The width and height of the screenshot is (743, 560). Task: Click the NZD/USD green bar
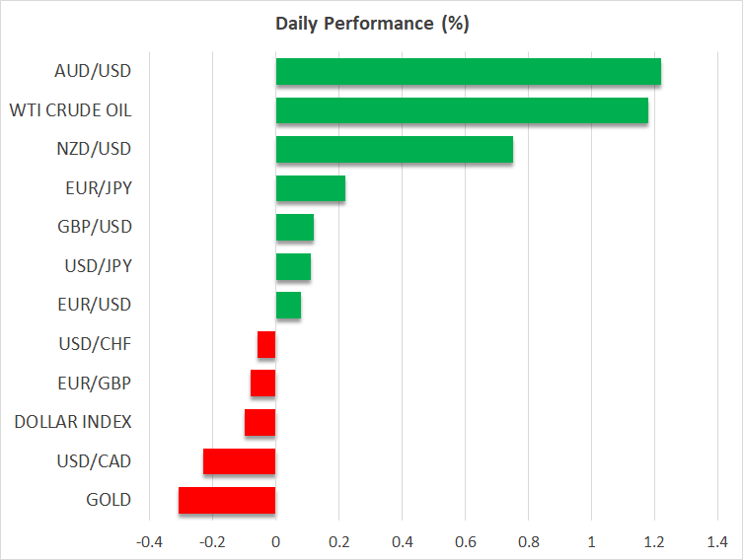click(x=394, y=149)
